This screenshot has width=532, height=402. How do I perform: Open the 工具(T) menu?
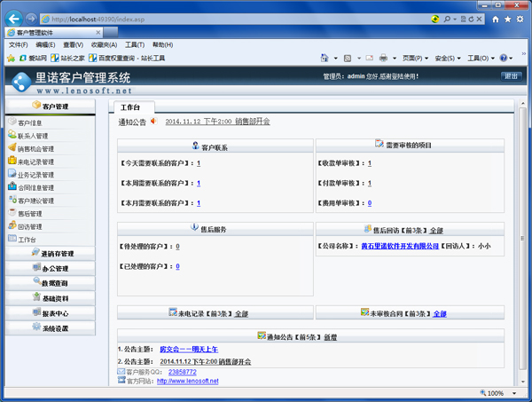pos(135,45)
